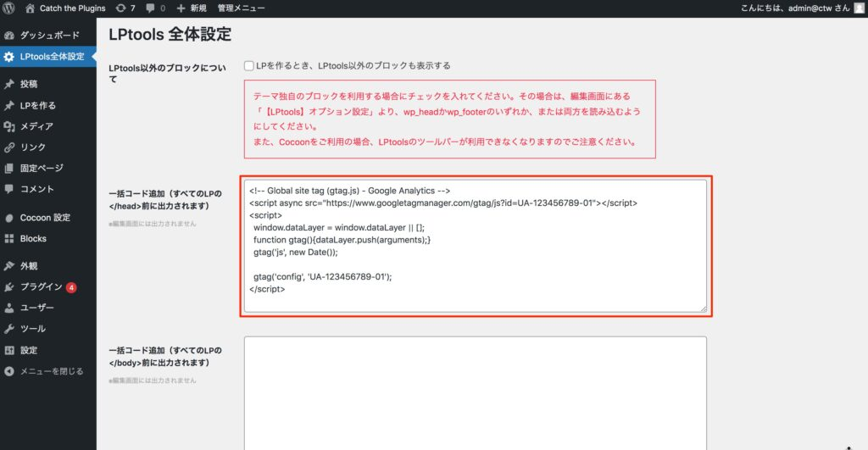
Task: Click the LPtools 全体設定 page heading
Action: (x=170, y=34)
